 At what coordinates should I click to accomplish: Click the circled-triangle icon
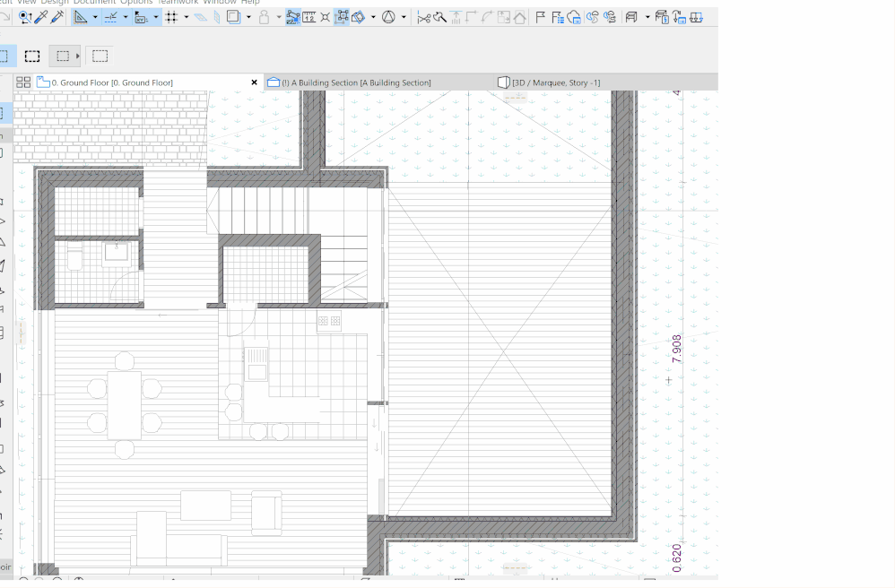click(x=388, y=18)
